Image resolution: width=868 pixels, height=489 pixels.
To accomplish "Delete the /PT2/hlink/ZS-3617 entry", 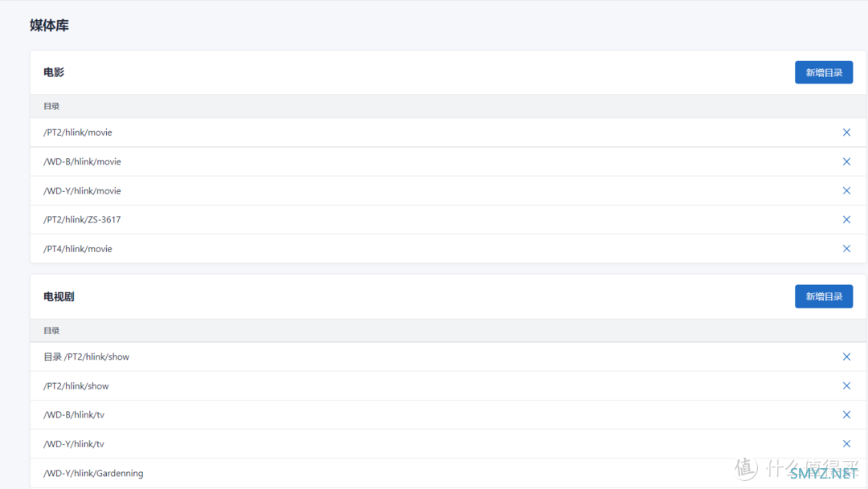I will (846, 219).
